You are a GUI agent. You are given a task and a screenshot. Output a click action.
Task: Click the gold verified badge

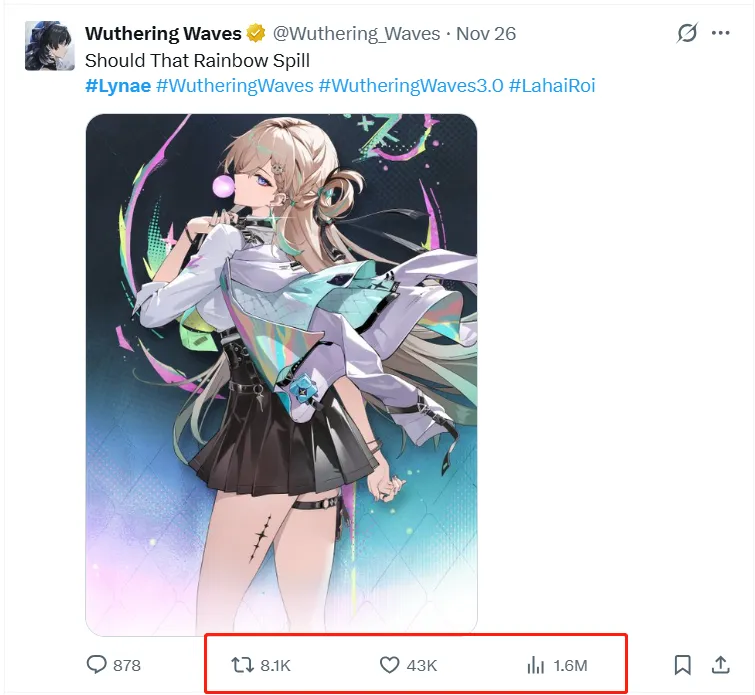256,34
